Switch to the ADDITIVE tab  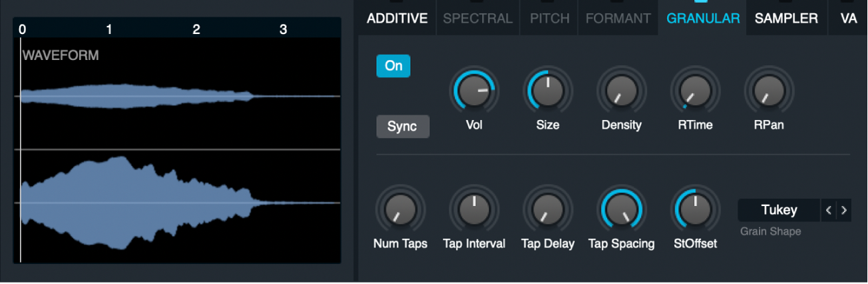point(397,19)
